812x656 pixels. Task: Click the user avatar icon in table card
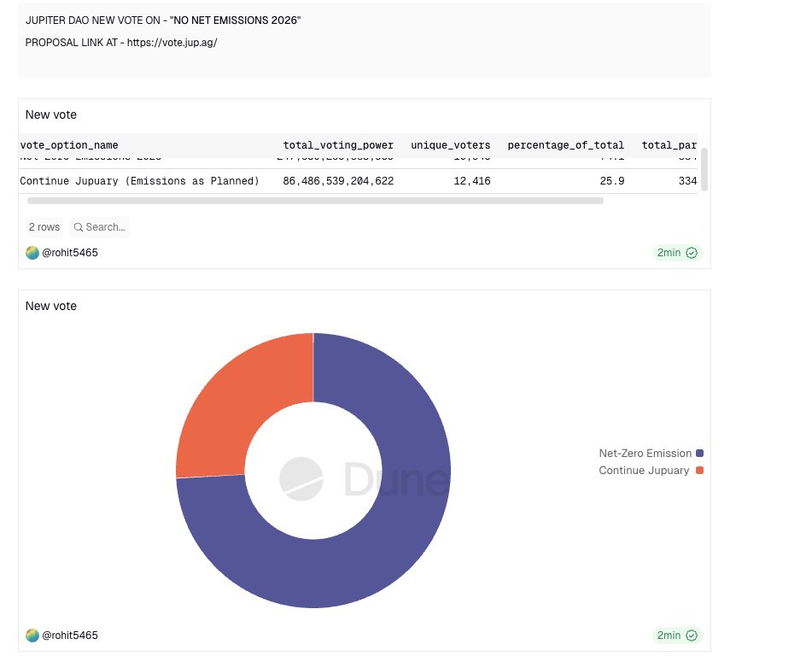tap(32, 253)
